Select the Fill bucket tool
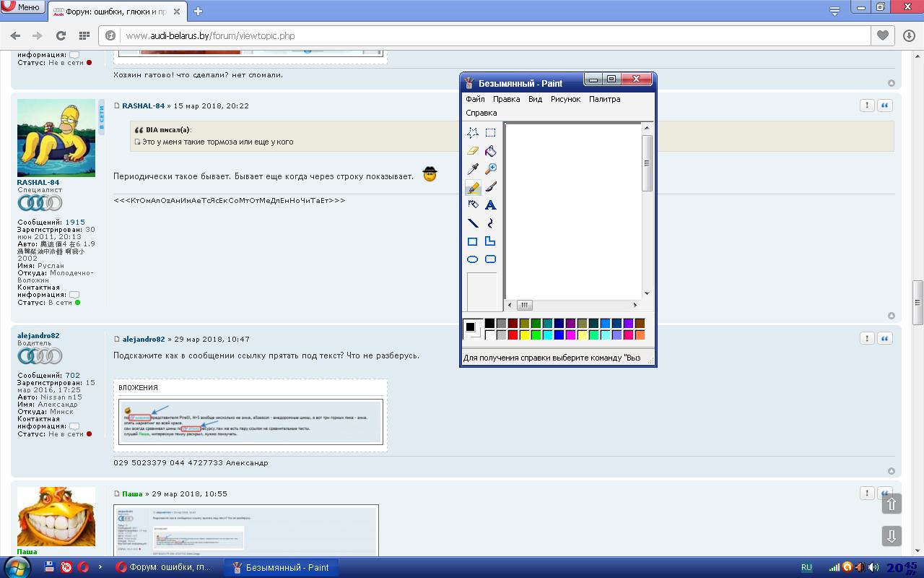Screen dimensions: 924x578 [490, 151]
